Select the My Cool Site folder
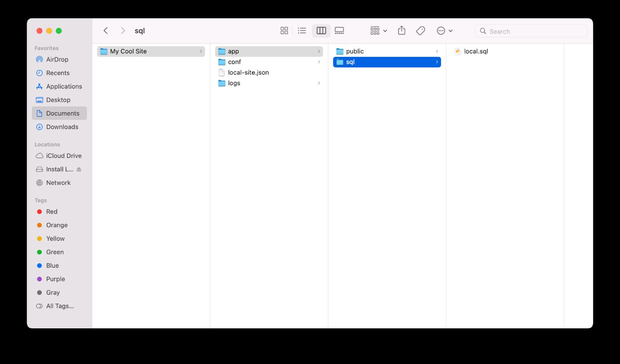 click(x=151, y=51)
